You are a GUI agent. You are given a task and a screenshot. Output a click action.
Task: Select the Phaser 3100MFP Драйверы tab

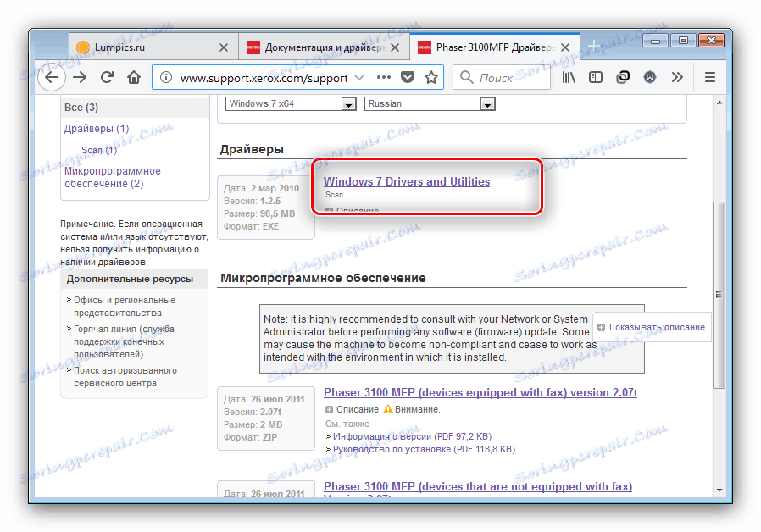[x=494, y=47]
